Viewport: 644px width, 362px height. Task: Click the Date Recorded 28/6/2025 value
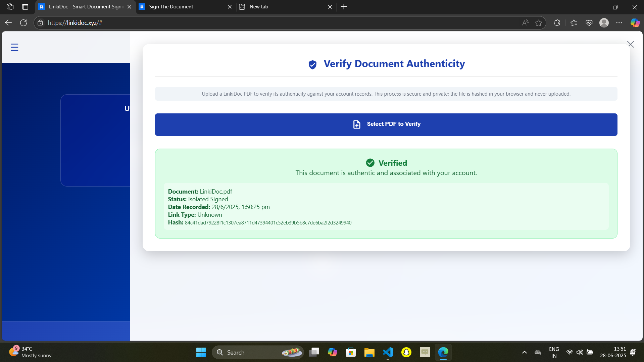pyautogui.click(x=241, y=207)
